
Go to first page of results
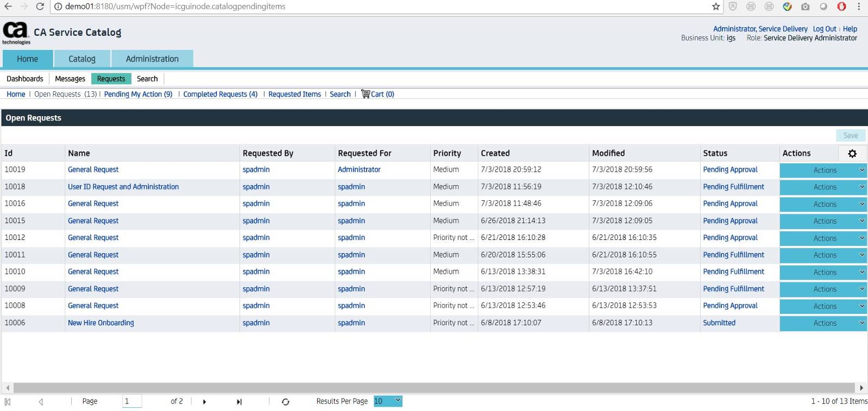click(8, 402)
